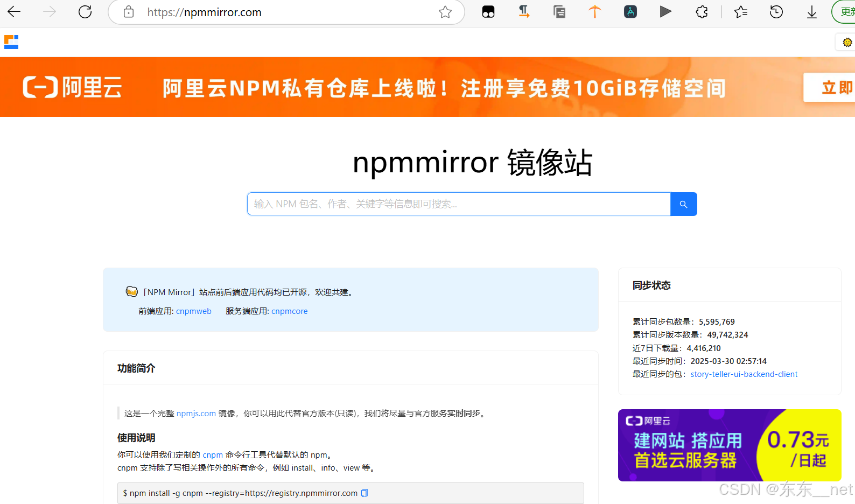This screenshot has width=855, height=504.
Task: Open the cnpmweb frontend link
Action: 194,311
